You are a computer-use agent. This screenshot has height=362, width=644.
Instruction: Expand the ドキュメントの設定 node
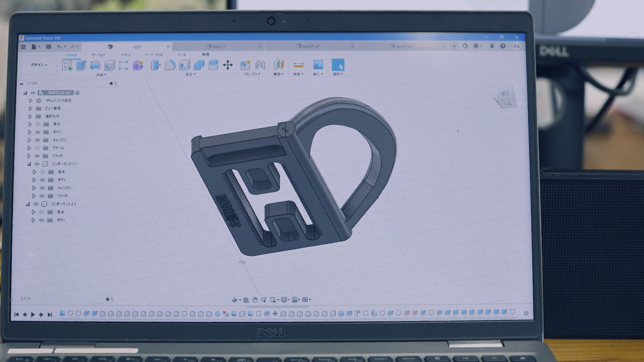tap(30, 101)
